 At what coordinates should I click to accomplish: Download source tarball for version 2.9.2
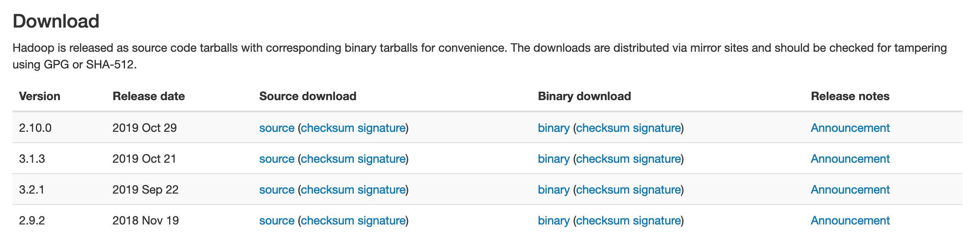277,220
